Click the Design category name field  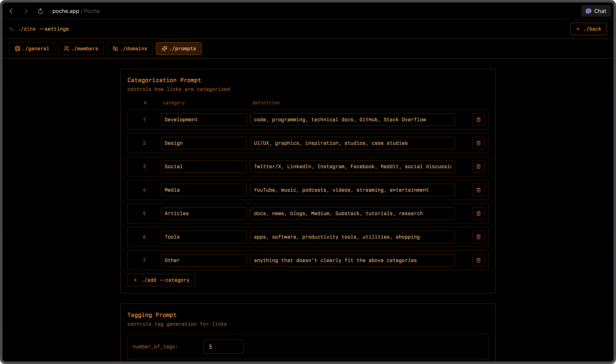tap(204, 143)
